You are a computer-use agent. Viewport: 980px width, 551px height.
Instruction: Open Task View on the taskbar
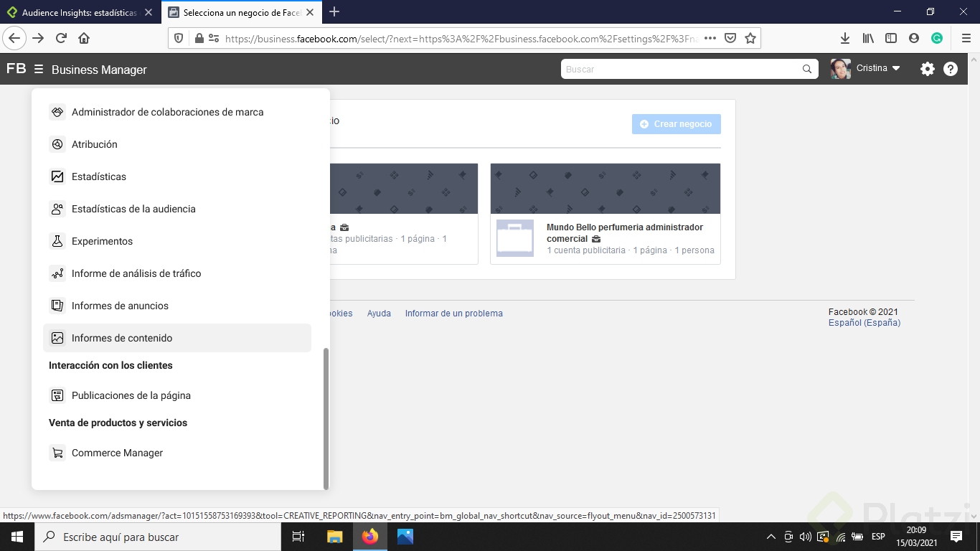coord(298,536)
